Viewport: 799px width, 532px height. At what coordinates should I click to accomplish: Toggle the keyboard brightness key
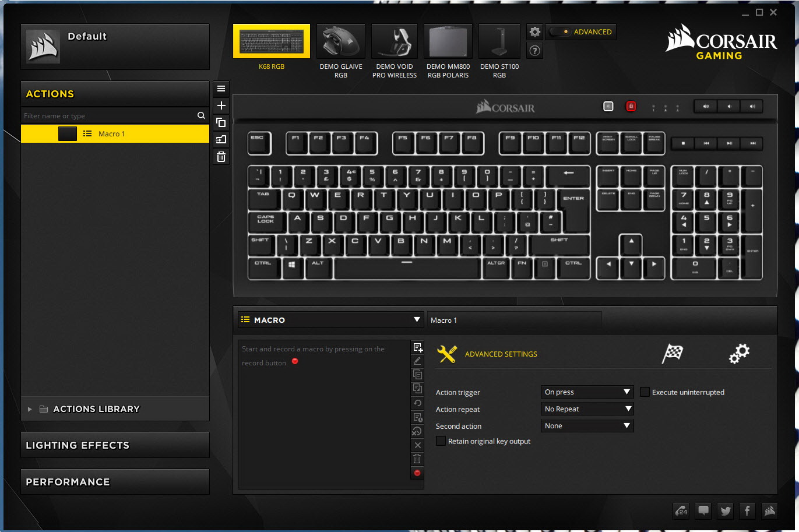[x=608, y=106]
